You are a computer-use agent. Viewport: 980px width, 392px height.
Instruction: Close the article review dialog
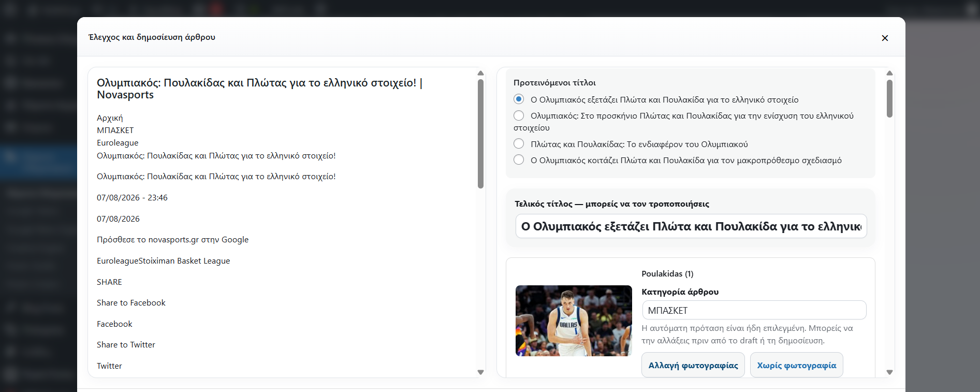885,38
